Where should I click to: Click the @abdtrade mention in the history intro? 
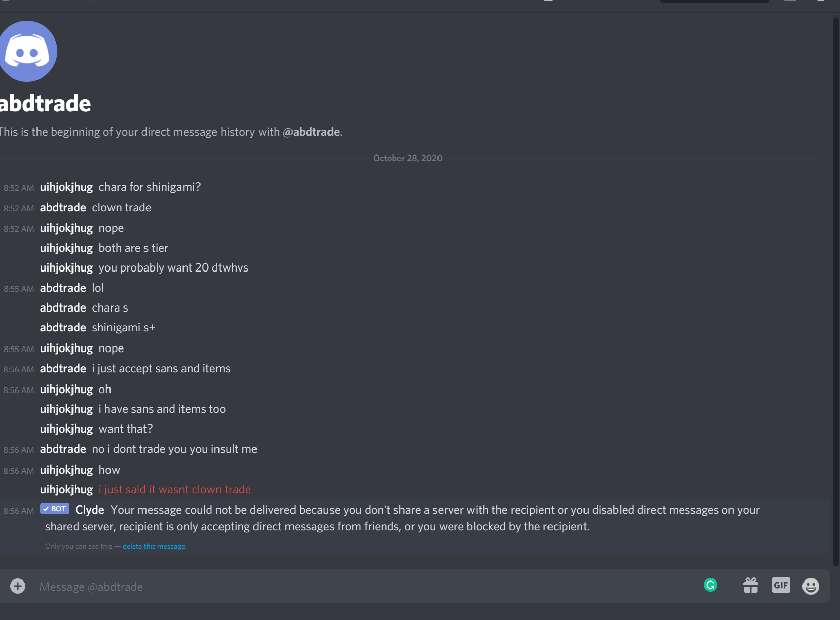311,132
